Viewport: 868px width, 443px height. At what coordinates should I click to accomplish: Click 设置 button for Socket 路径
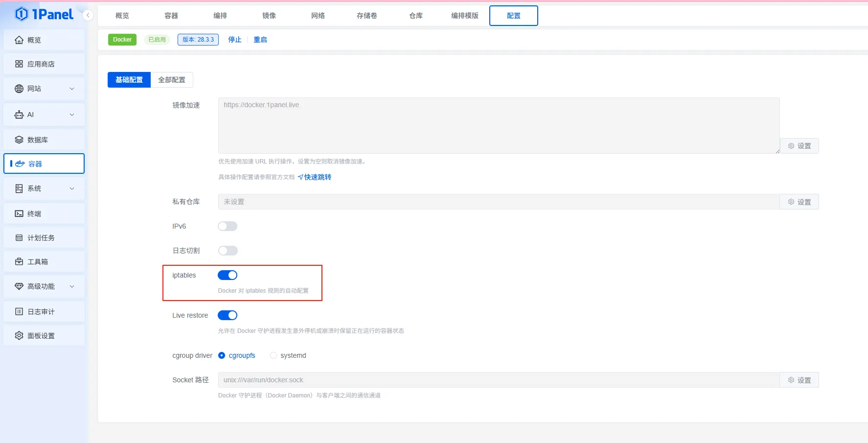(799, 380)
